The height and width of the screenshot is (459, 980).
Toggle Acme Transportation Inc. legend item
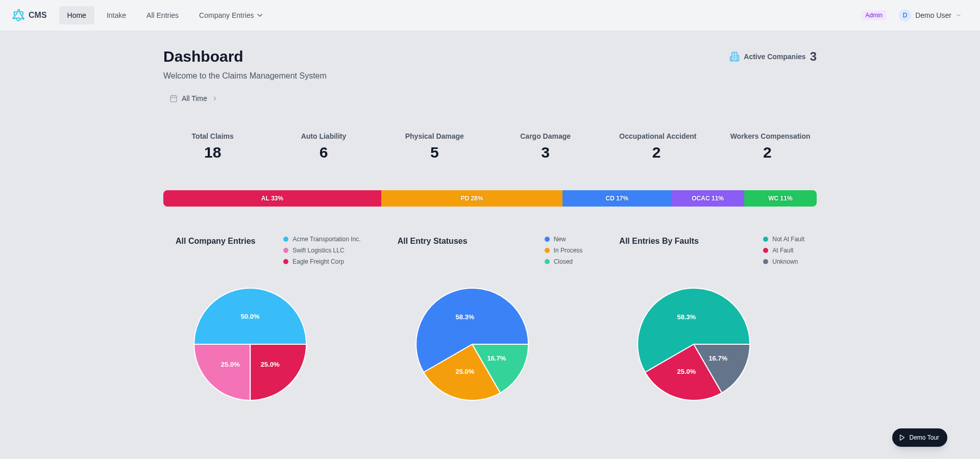[x=322, y=239]
